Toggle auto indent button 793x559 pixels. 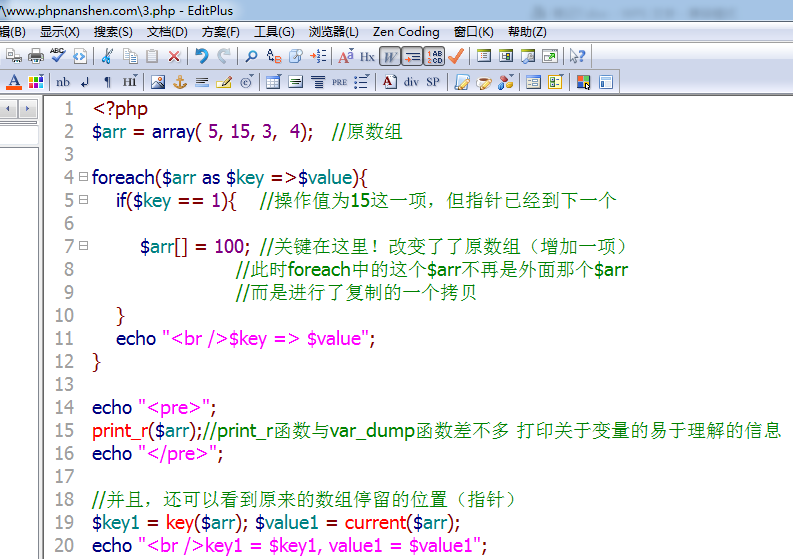tap(412, 56)
